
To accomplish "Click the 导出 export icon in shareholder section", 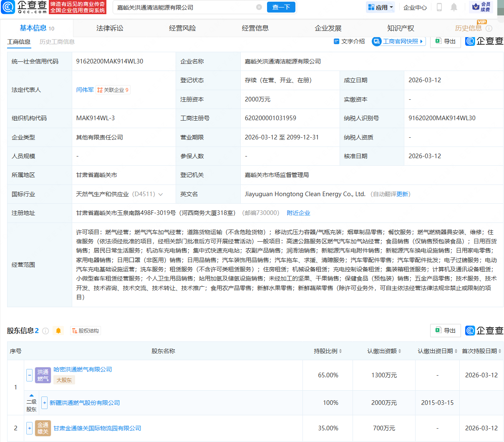I will (x=445, y=330).
